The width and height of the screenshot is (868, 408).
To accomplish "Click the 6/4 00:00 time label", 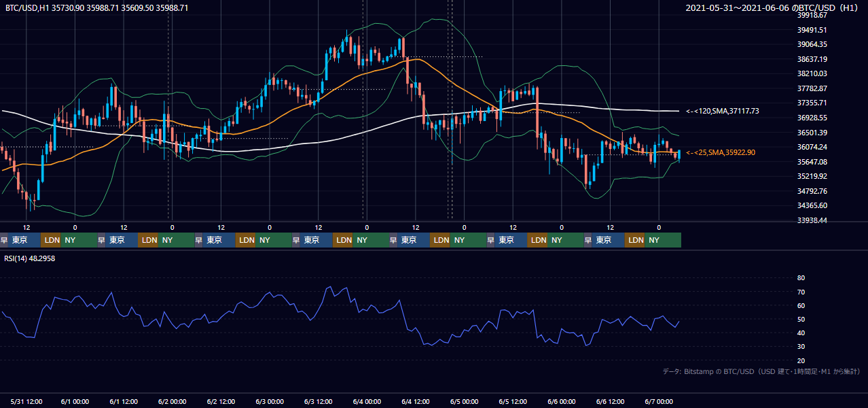I will pyautogui.click(x=367, y=401).
